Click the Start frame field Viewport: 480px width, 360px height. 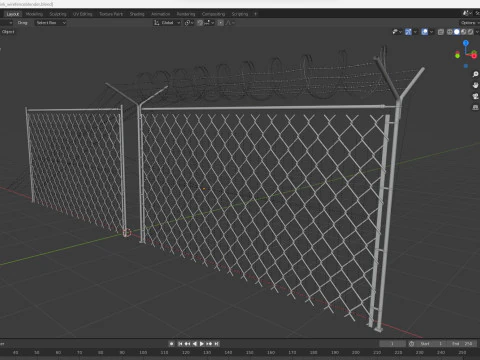point(432,344)
